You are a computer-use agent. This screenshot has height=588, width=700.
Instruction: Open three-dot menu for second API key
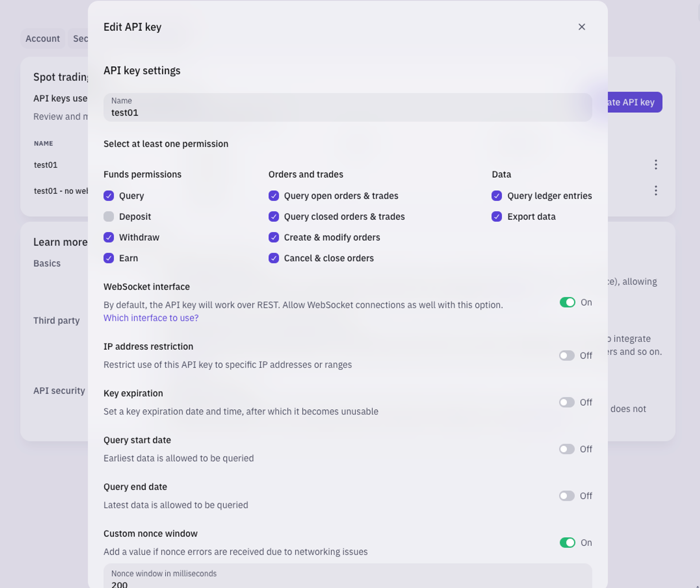point(656,191)
